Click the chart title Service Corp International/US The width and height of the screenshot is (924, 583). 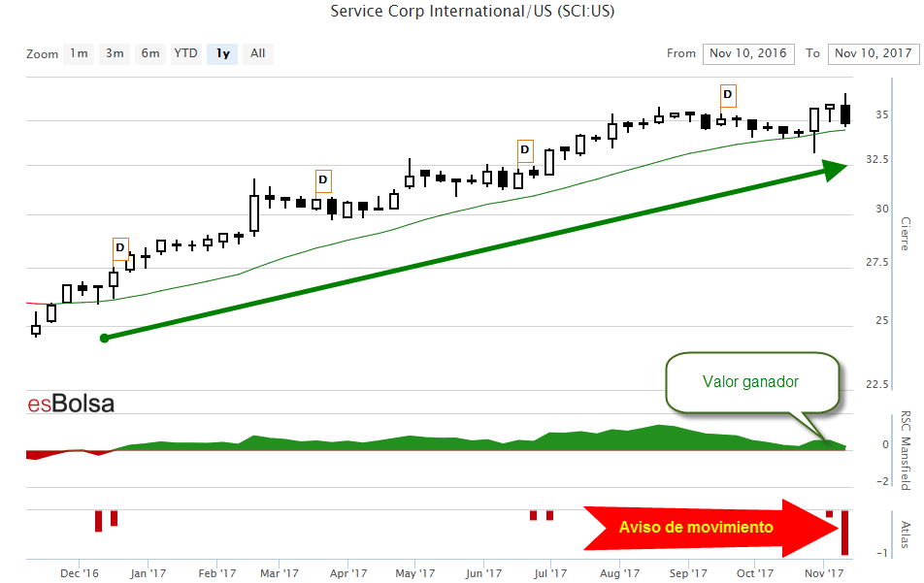click(x=472, y=12)
